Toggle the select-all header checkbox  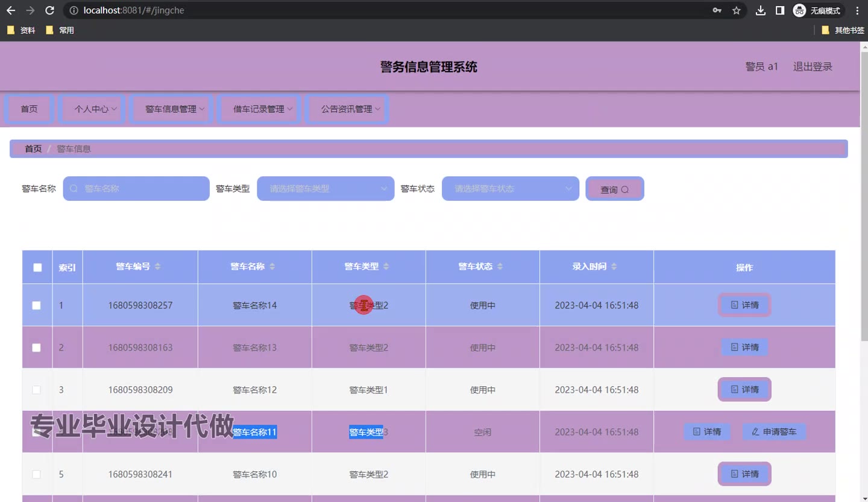click(37, 267)
